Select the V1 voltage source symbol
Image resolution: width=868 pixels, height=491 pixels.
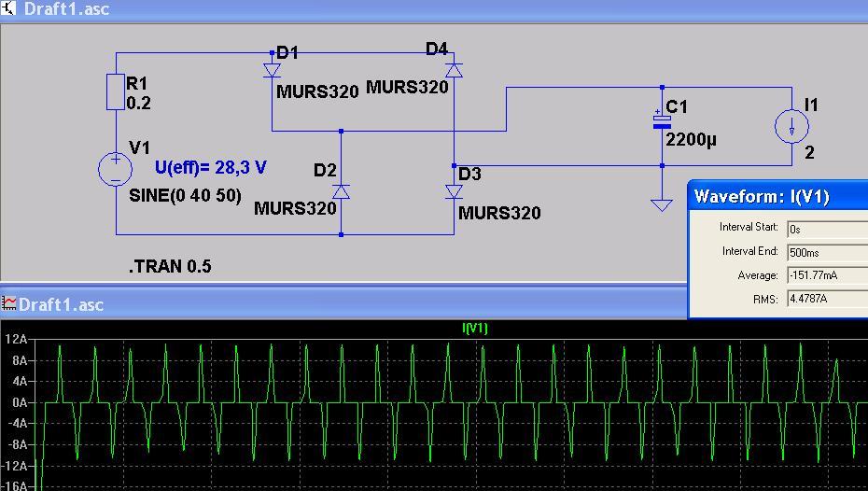(x=115, y=169)
